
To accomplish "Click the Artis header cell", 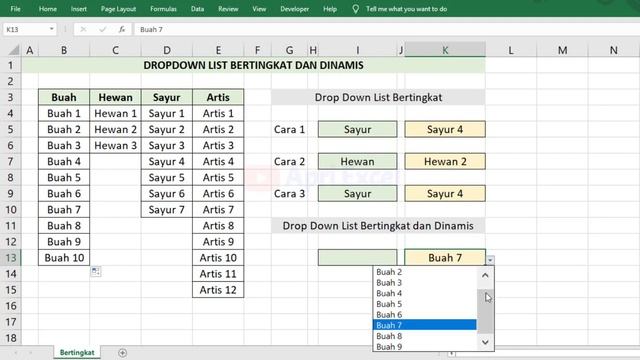I will click(218, 97).
